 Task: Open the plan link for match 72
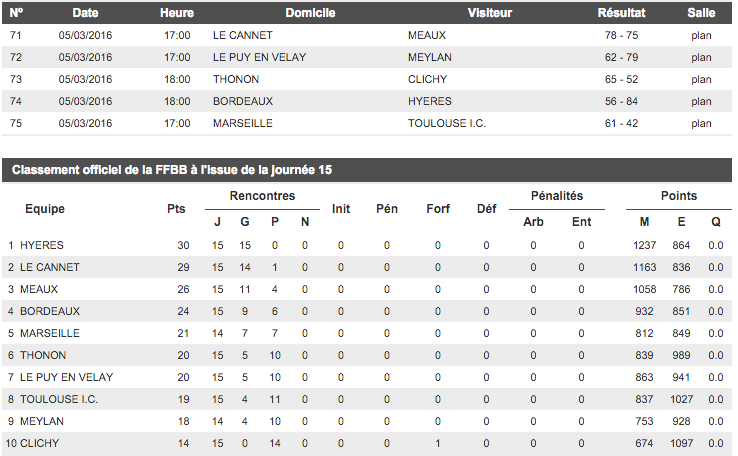tap(701, 57)
